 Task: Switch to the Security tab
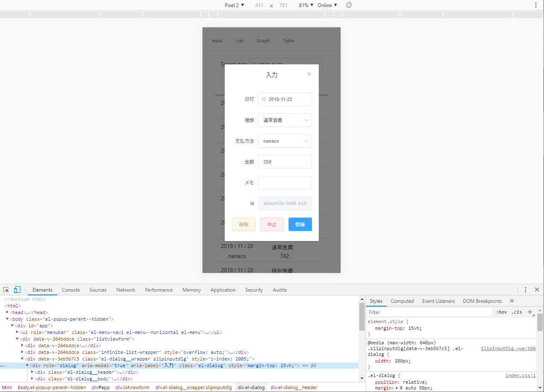pyautogui.click(x=254, y=290)
